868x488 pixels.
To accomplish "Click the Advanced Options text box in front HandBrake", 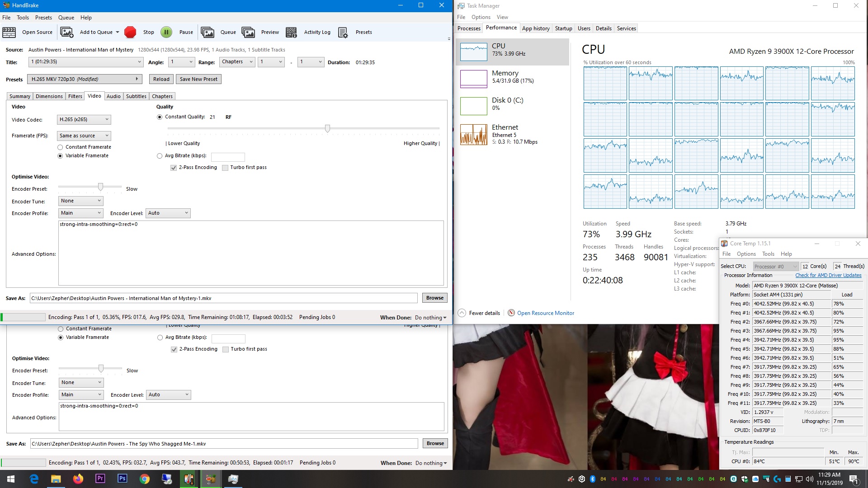I will [x=251, y=253].
